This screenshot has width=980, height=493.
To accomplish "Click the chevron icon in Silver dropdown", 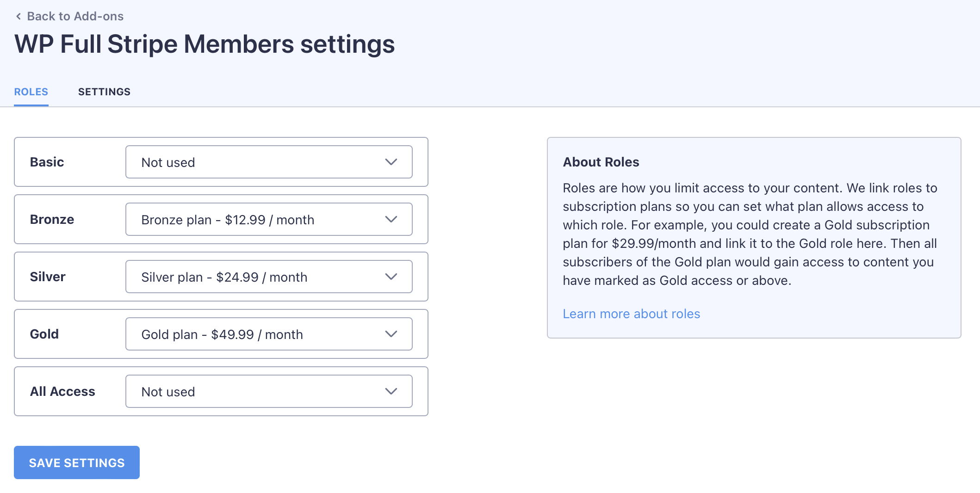I will 391,277.
